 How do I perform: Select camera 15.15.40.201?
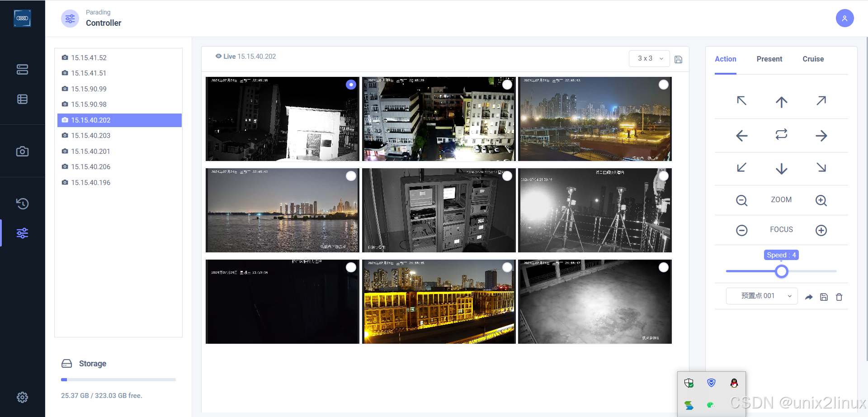[x=119, y=151]
